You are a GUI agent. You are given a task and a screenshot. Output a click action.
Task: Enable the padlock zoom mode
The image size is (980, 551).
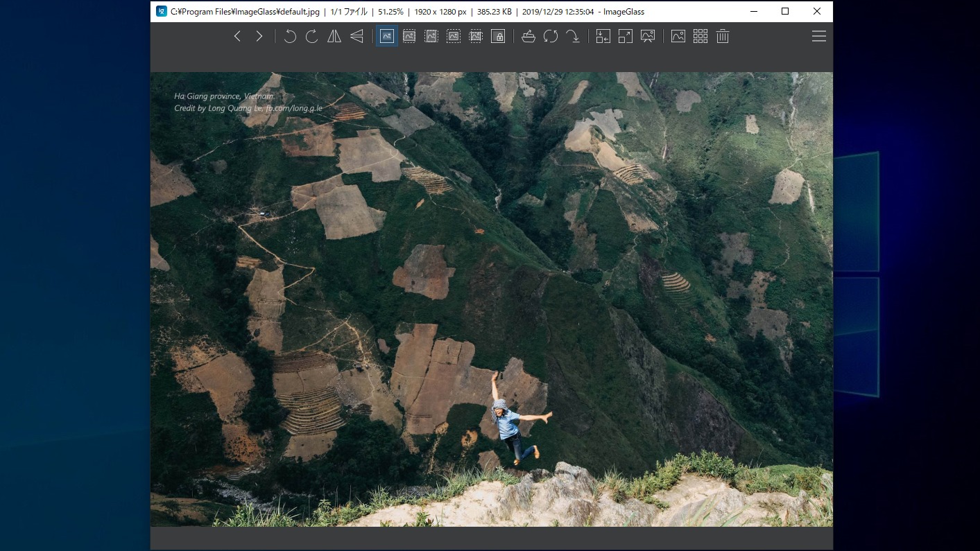pyautogui.click(x=498, y=36)
